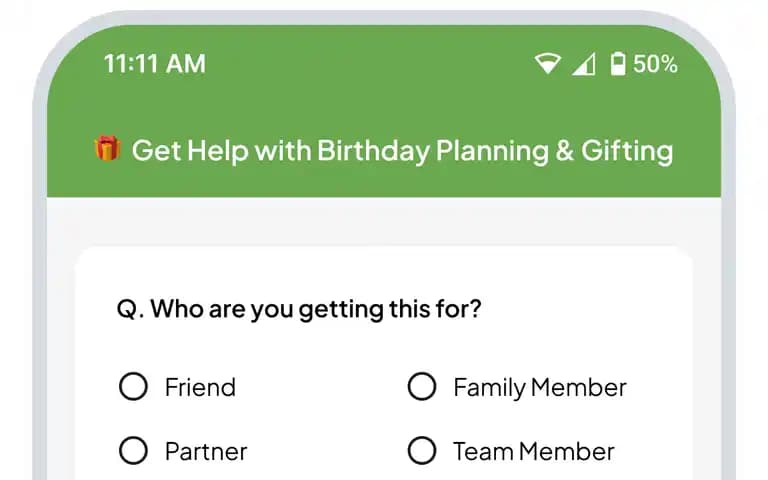Tap the 11:11 AM clock
This screenshot has width=768, height=480.
pos(155,64)
